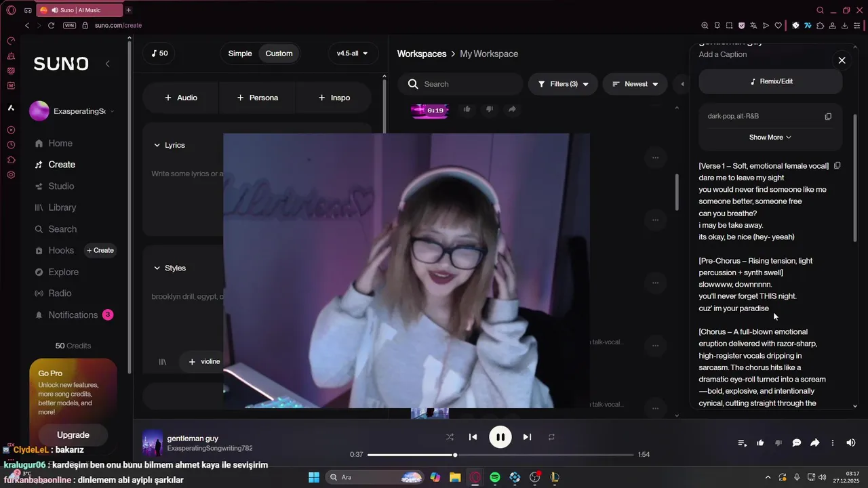The width and height of the screenshot is (868, 488).
Task: Open the Newest sort dropdown
Action: point(635,84)
